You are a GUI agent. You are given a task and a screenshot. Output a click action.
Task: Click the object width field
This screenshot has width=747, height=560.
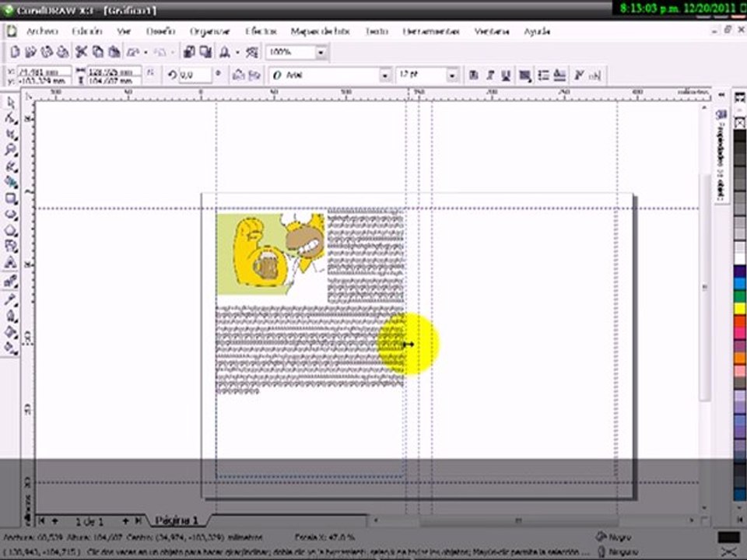click(x=114, y=72)
